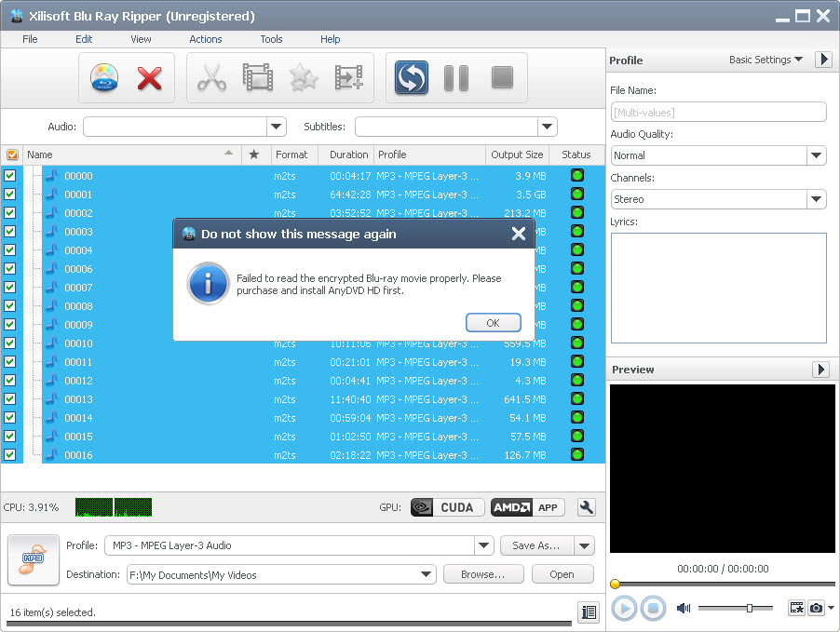Enable AMD APP GPU acceleration
This screenshot has height=632, width=840.
click(528, 507)
